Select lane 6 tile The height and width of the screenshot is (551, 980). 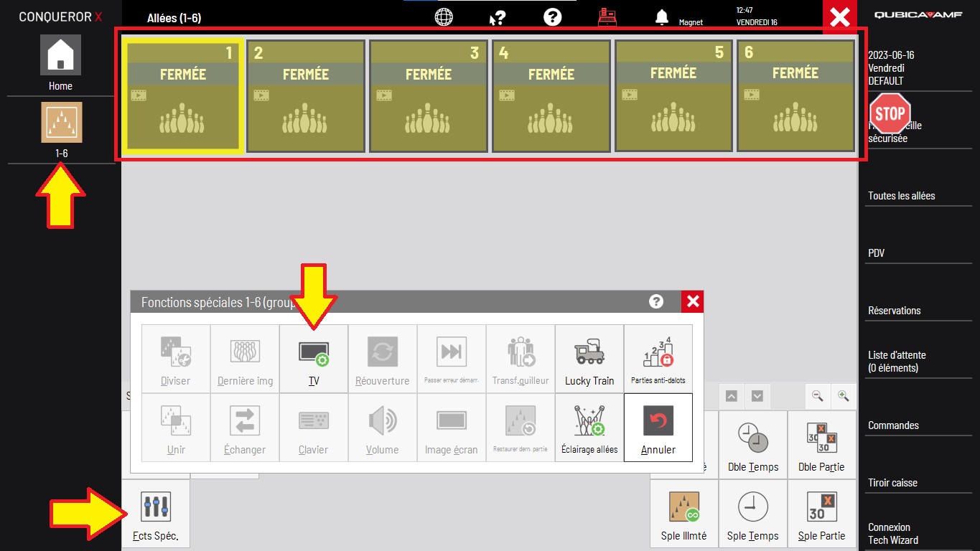click(x=796, y=95)
